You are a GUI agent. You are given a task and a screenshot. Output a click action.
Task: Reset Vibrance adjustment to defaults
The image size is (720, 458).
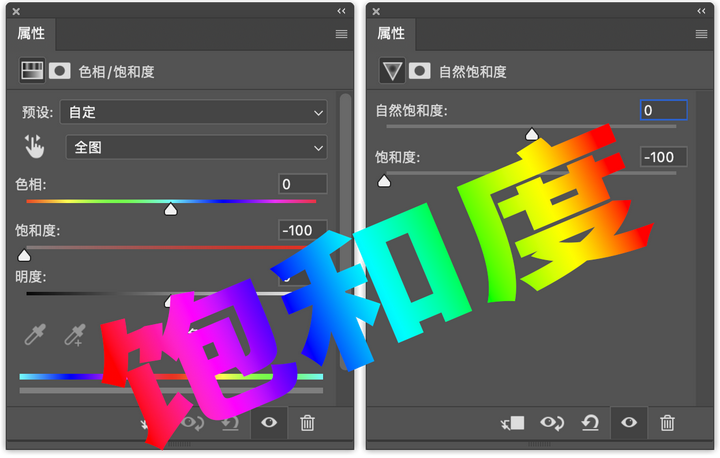(590, 423)
